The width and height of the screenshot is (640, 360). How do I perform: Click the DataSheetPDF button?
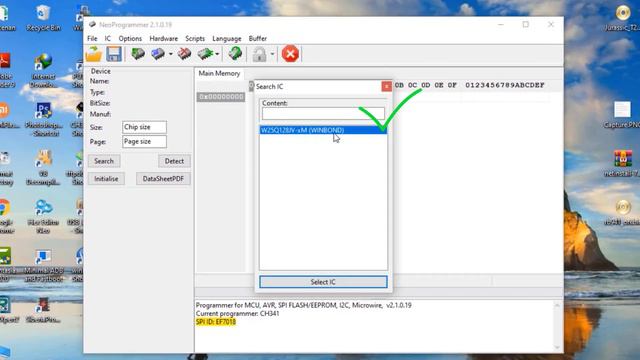click(x=163, y=179)
